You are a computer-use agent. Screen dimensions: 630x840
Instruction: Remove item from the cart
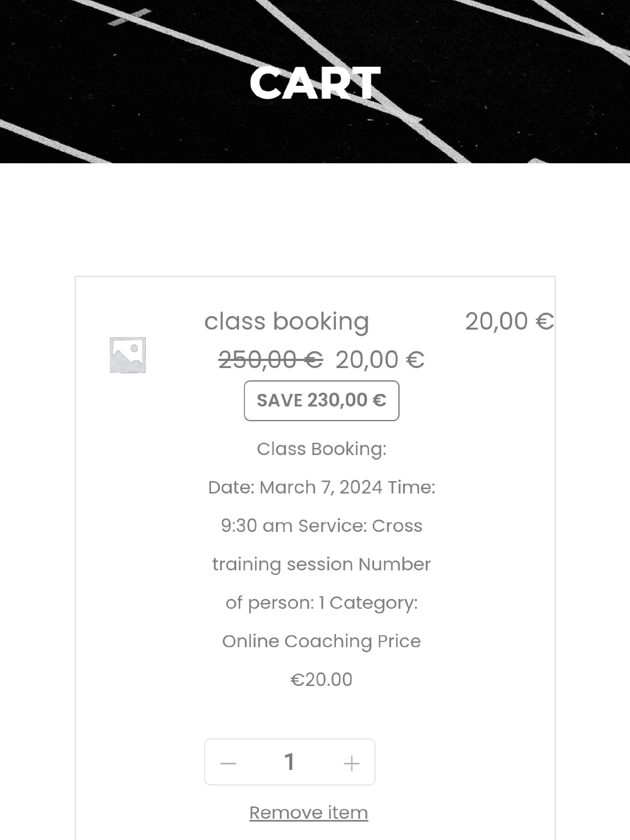309,813
